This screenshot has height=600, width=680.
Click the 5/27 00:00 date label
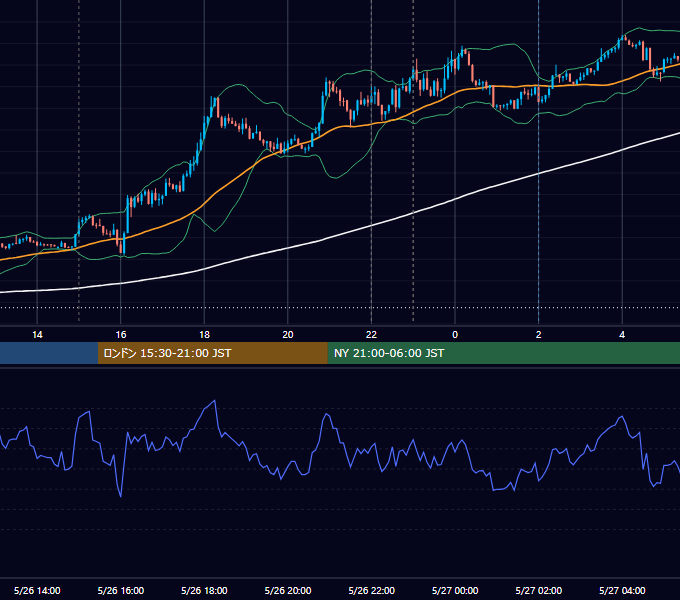(455, 590)
